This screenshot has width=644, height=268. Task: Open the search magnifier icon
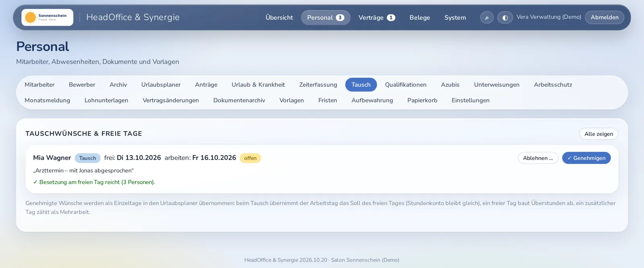pos(487,17)
